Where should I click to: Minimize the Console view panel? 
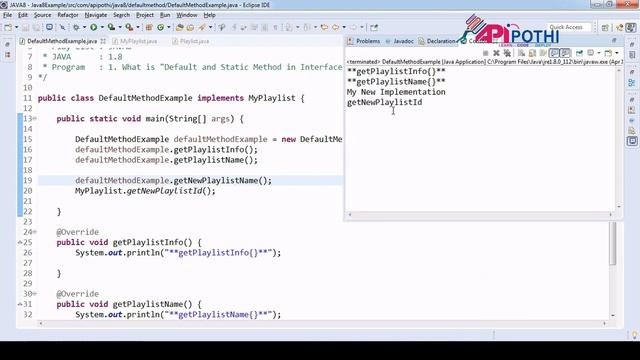[614, 40]
